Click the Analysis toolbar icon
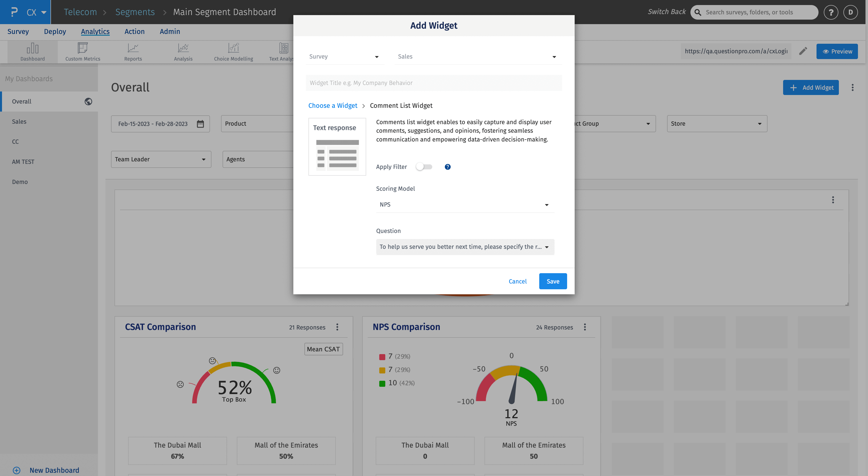The height and width of the screenshot is (476, 868). point(183,48)
